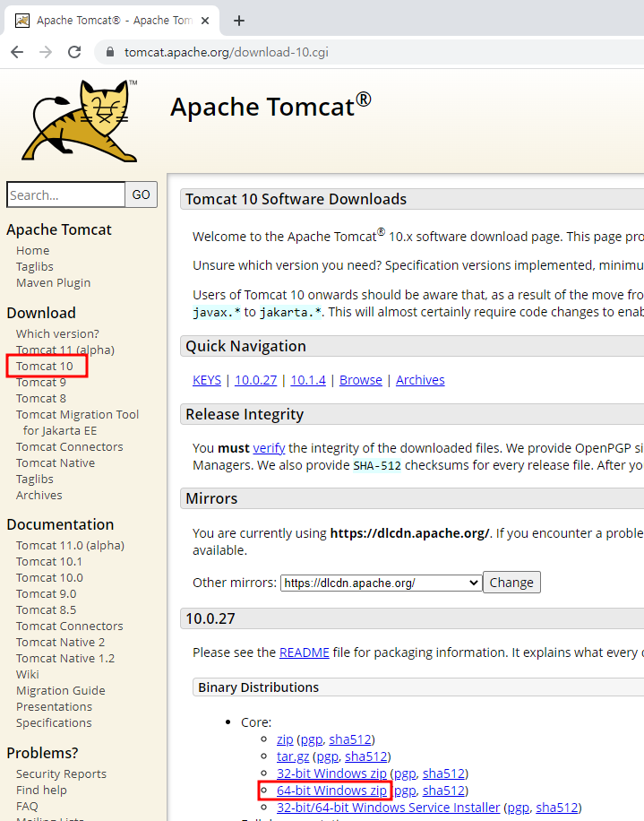
Task: Open Tomcat Native 1.2 documentation
Action: tap(65, 658)
